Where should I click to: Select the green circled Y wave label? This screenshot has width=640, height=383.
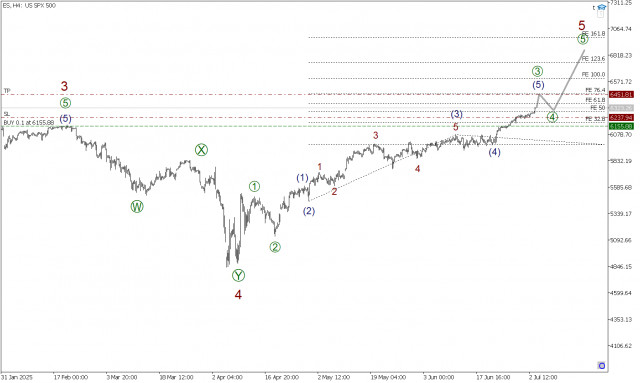click(x=238, y=276)
